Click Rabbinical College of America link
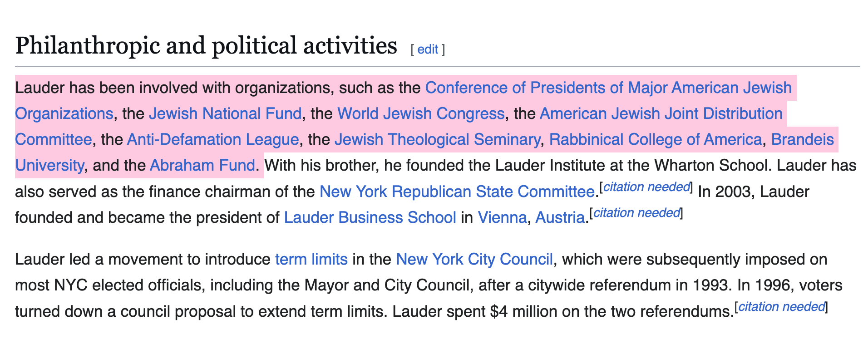This screenshot has width=868, height=344. (655, 139)
